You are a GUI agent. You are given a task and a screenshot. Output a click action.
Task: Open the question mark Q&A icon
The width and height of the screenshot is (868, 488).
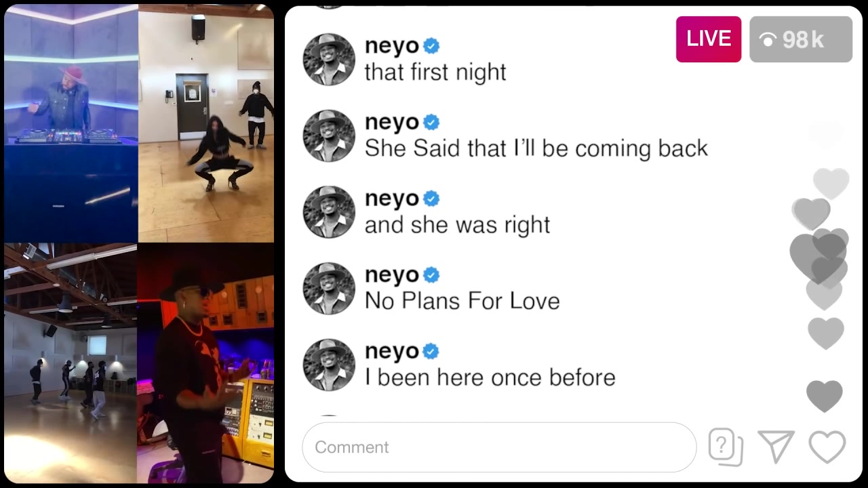[726, 447]
